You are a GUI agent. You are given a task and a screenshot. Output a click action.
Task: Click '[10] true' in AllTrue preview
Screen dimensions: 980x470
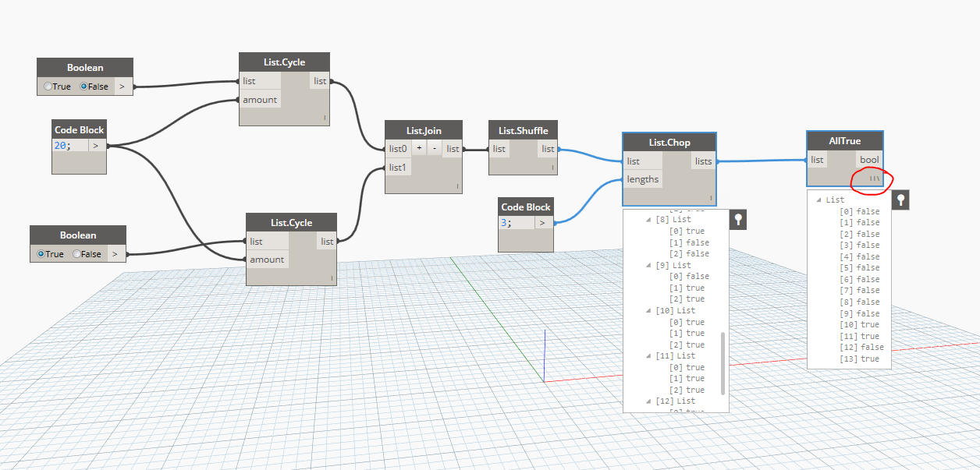[859, 324]
